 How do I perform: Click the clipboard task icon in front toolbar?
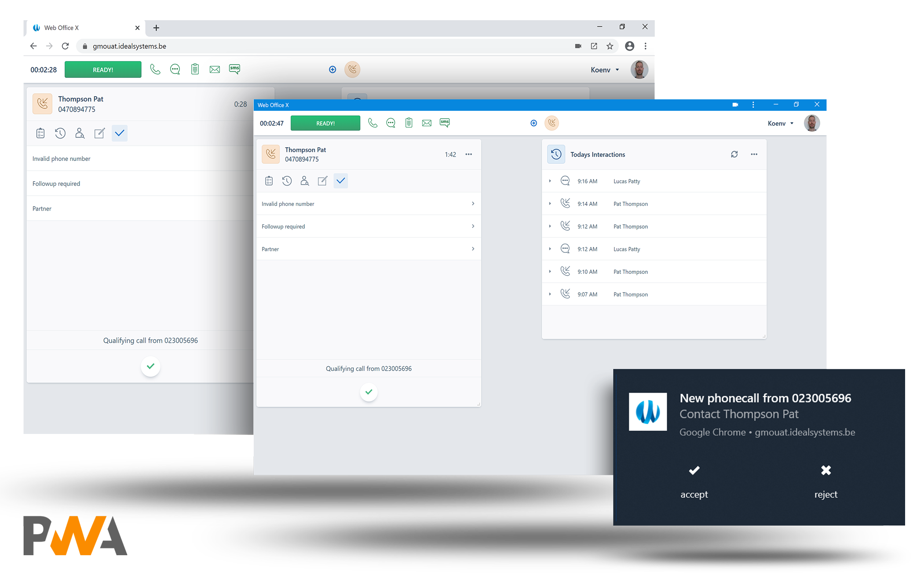[x=409, y=123]
